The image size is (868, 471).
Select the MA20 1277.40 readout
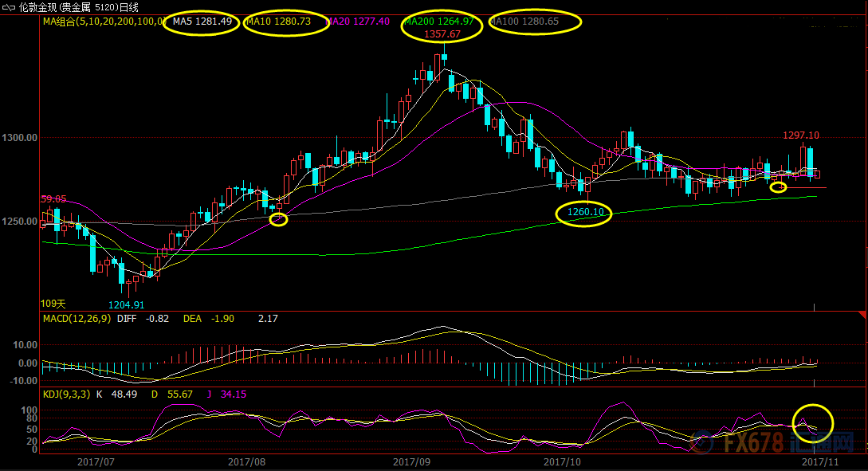point(359,22)
